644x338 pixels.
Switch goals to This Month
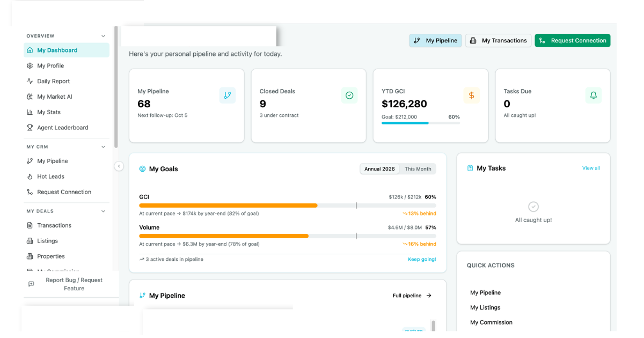click(418, 169)
